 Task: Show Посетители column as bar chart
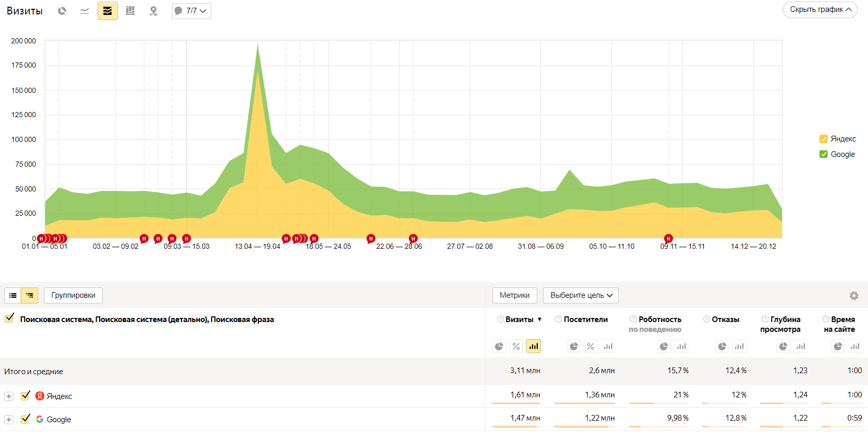pyautogui.click(x=608, y=346)
